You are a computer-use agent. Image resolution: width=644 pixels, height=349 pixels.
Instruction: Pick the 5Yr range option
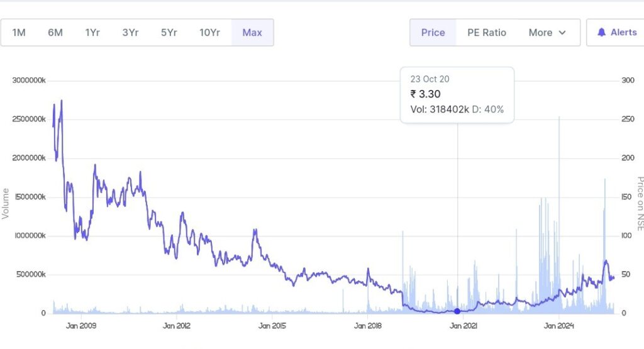(x=169, y=32)
